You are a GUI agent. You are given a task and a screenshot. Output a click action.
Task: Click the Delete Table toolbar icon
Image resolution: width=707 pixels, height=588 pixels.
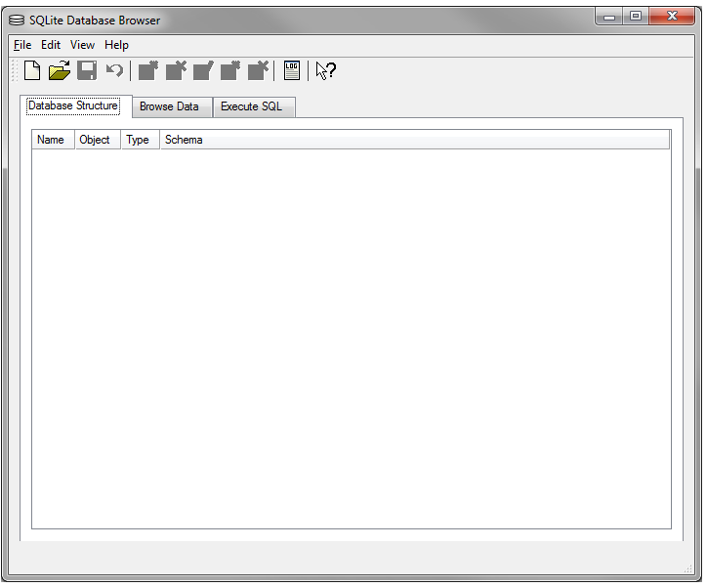[x=176, y=70]
